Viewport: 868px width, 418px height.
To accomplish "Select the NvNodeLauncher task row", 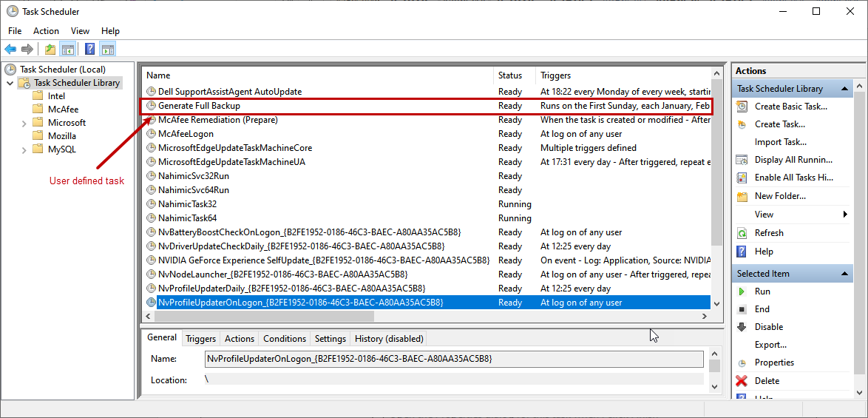I will (x=427, y=274).
